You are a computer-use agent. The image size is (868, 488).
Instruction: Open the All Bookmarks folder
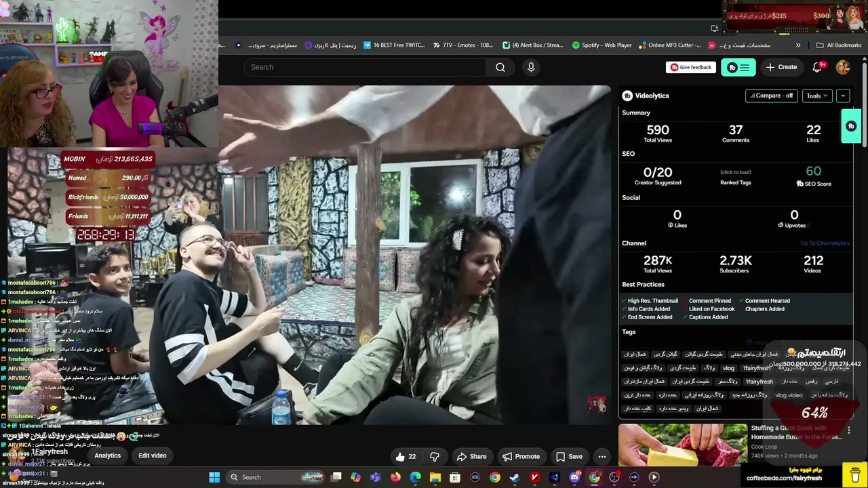click(839, 45)
